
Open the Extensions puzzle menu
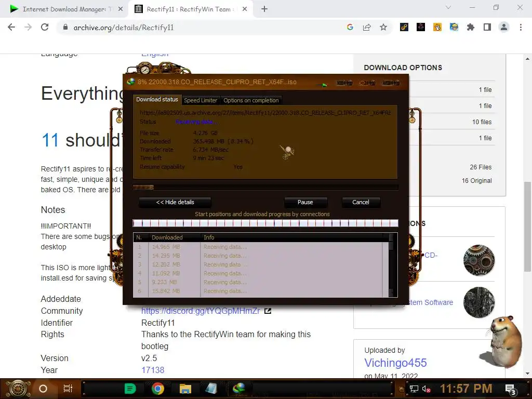pos(471,27)
